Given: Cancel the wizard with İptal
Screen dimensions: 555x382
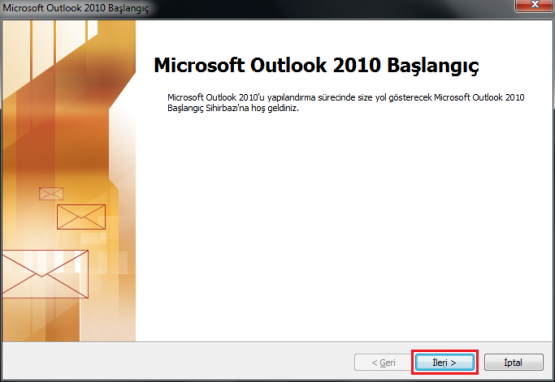Looking at the screenshot, I should (513, 362).
